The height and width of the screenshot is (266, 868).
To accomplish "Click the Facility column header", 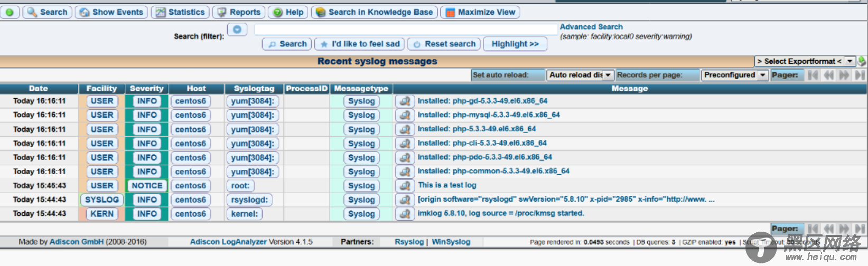I will [101, 89].
